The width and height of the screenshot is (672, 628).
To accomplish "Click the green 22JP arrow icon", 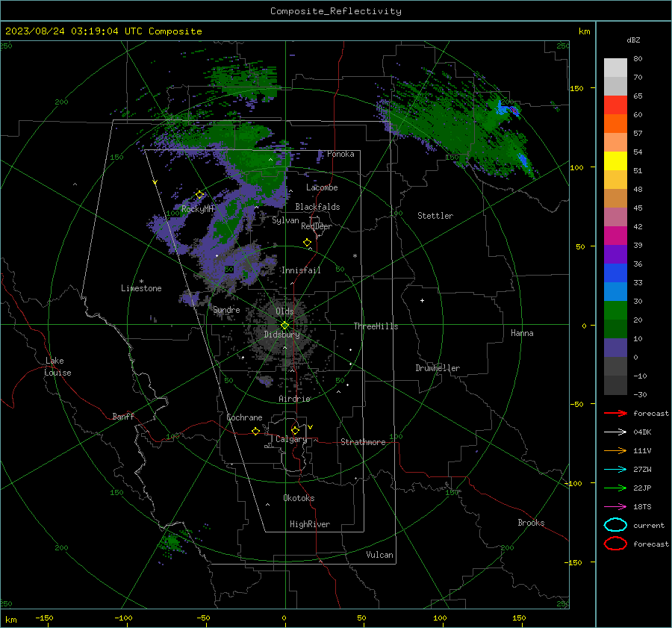I will (615, 488).
